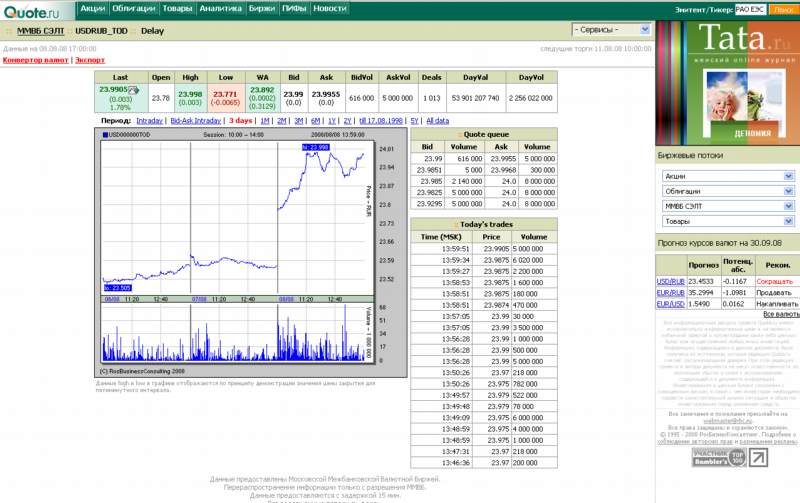Expand the Акции stream dropdown in the sidebar

pos(728,176)
